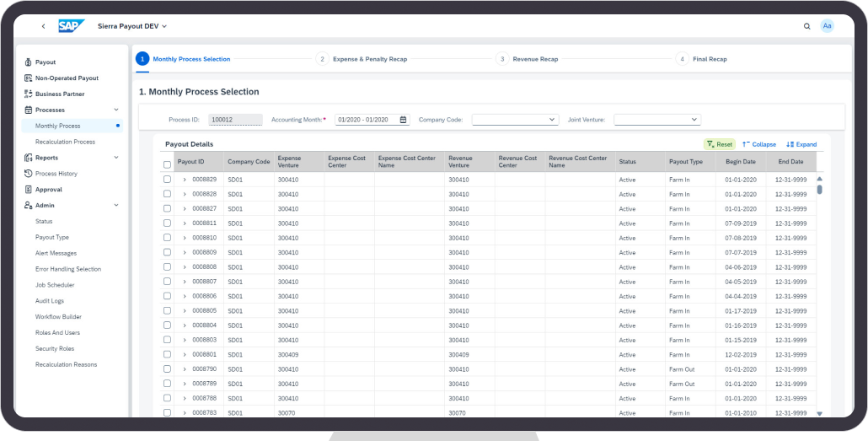The width and height of the screenshot is (868, 441).
Task: Open the Aa user avatar menu
Action: 827,26
